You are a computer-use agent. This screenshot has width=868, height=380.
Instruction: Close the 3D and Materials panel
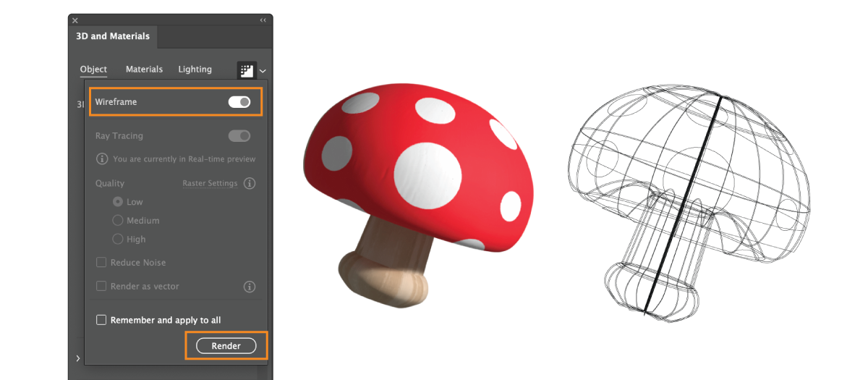click(x=75, y=20)
